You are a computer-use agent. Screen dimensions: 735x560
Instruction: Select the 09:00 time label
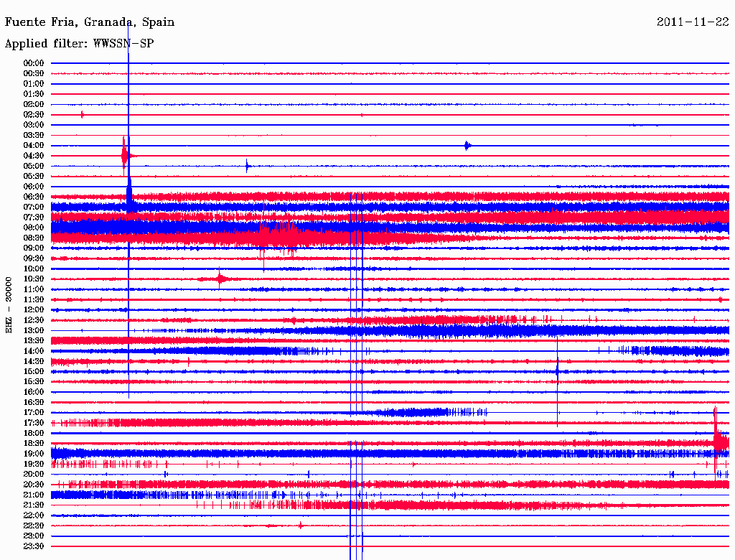tap(34, 248)
